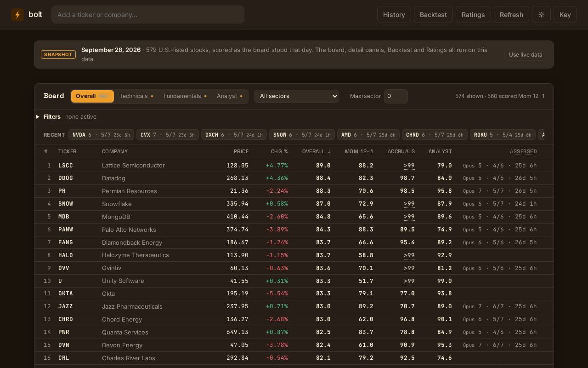The width and height of the screenshot is (588, 368).
Task: Open the CVX recent chip
Action: click(168, 135)
